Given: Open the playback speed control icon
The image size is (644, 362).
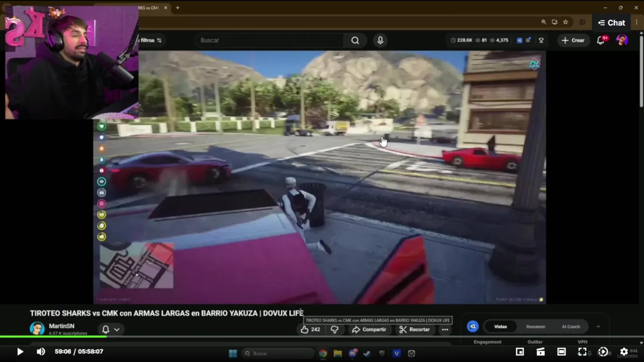Looking at the screenshot, I should (x=603, y=352).
